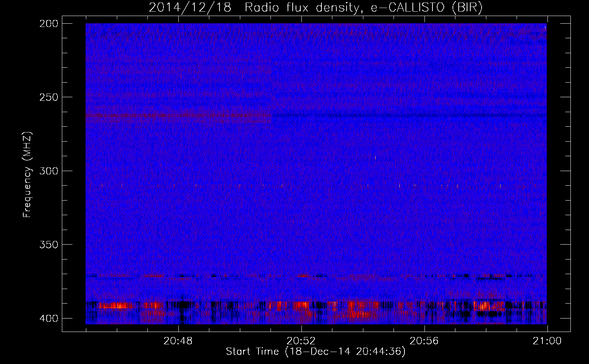Select the 200 frequency tick label
This screenshot has height=364, width=589.
(48, 24)
